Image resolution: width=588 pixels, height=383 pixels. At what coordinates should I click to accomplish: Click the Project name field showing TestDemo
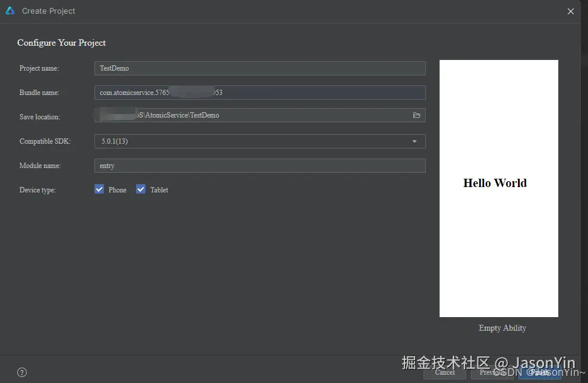pyautogui.click(x=260, y=68)
